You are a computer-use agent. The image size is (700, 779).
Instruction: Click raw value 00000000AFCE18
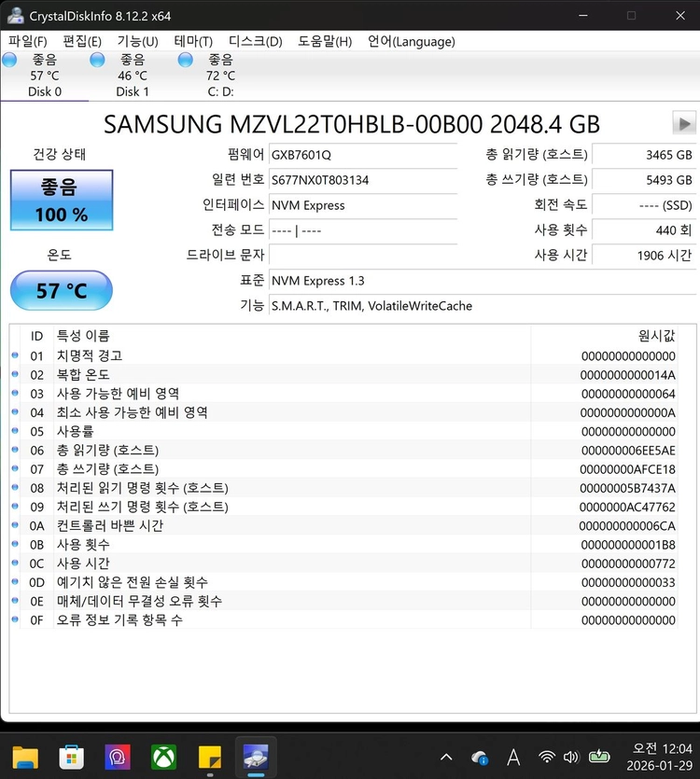coord(627,469)
